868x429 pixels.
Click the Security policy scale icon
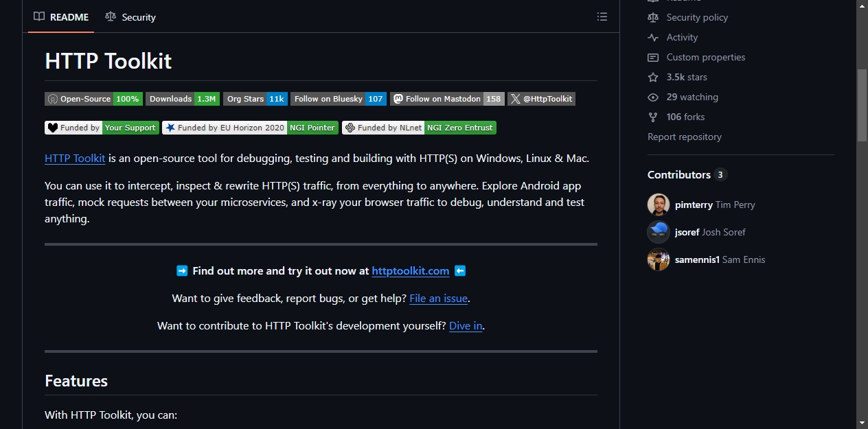pos(653,17)
